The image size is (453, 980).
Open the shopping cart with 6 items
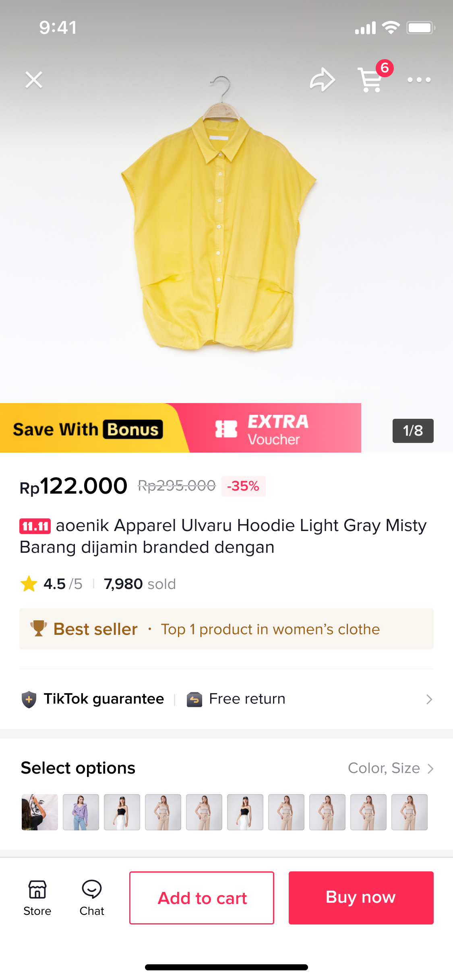(371, 79)
